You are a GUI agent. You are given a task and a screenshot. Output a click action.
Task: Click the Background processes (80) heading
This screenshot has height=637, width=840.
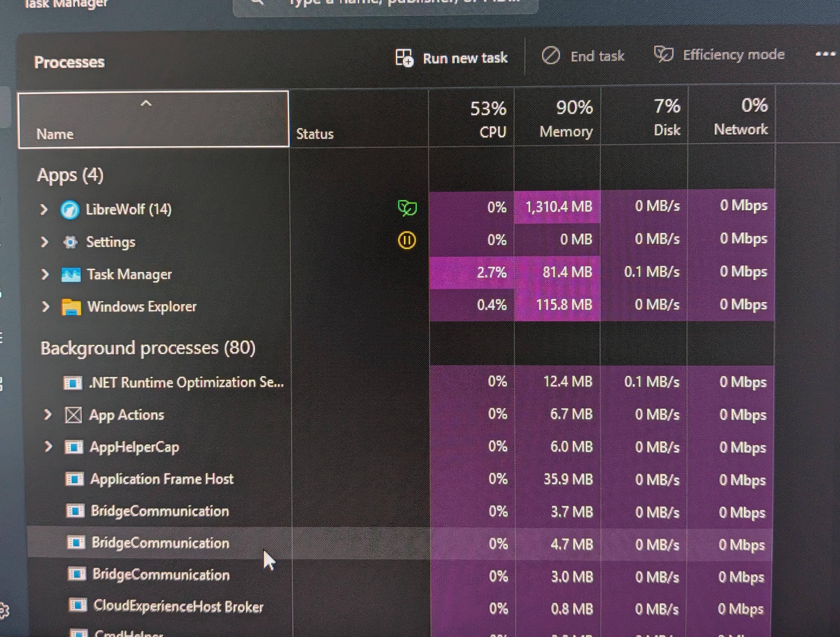click(148, 348)
